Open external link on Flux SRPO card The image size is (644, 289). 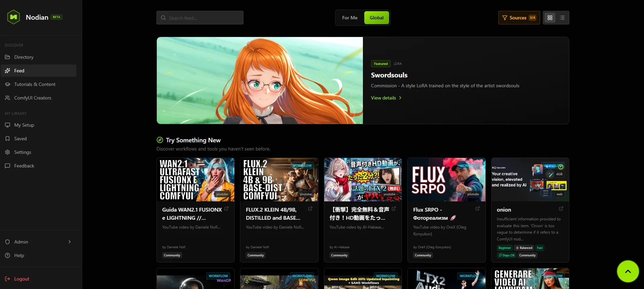click(477, 209)
